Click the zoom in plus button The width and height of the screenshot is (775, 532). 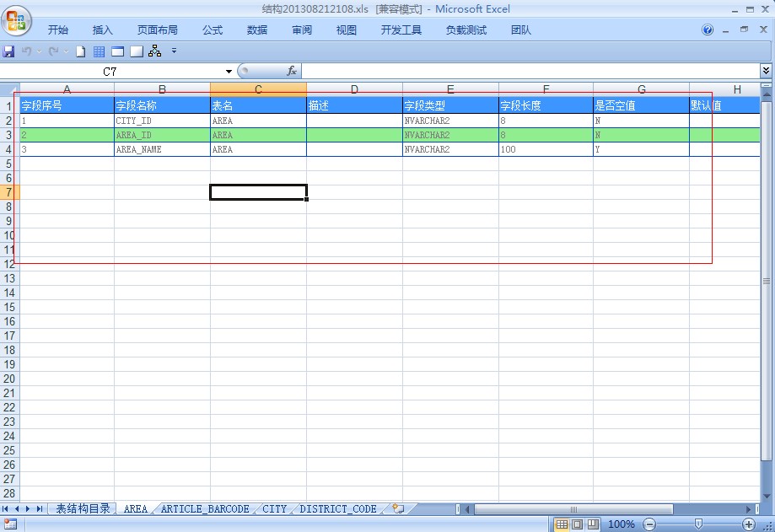[749, 524]
